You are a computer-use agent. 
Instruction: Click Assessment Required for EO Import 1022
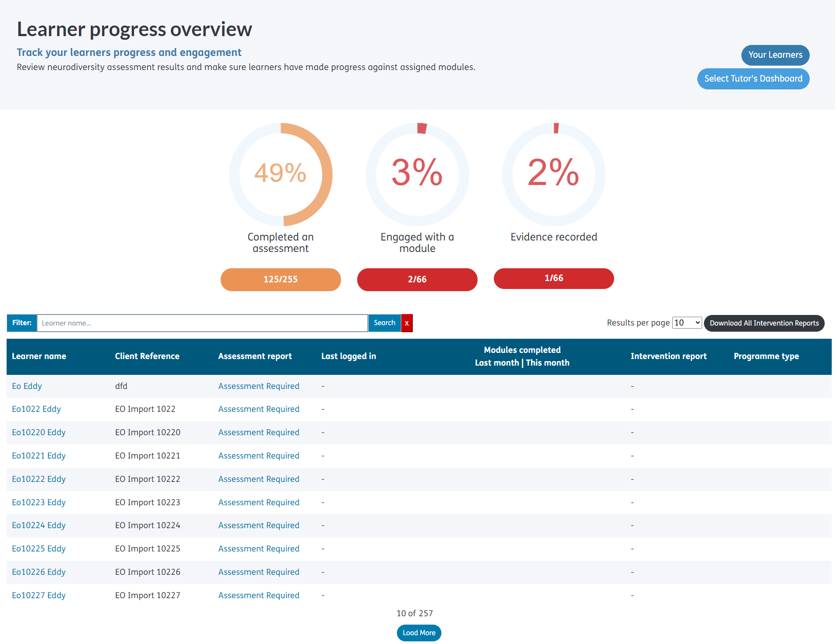[x=259, y=409]
